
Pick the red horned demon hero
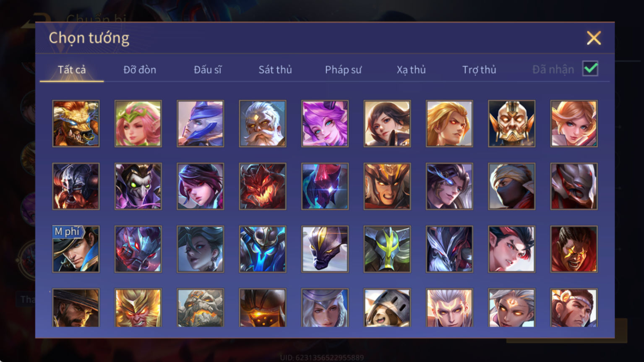tap(263, 186)
